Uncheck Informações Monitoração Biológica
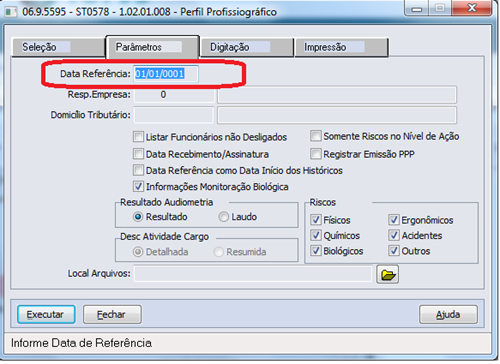 click(138, 186)
